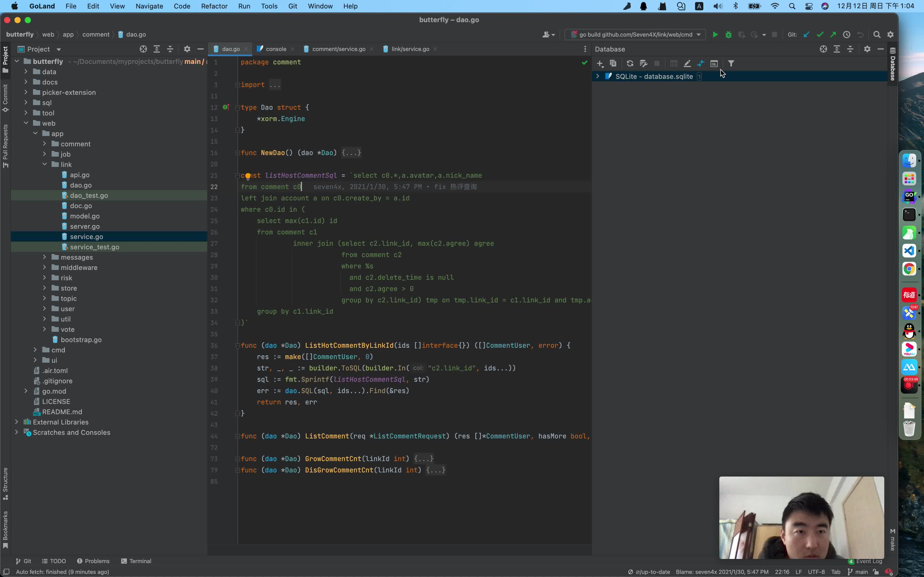Switch to the comment/service.go tab
The height and width of the screenshot is (577, 924).
click(338, 49)
